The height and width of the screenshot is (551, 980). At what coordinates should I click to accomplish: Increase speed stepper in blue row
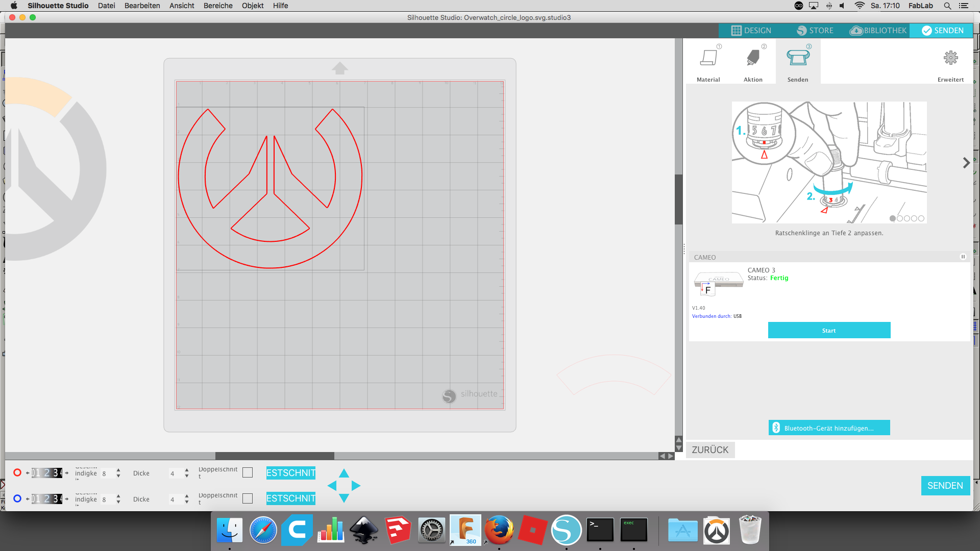click(x=118, y=496)
